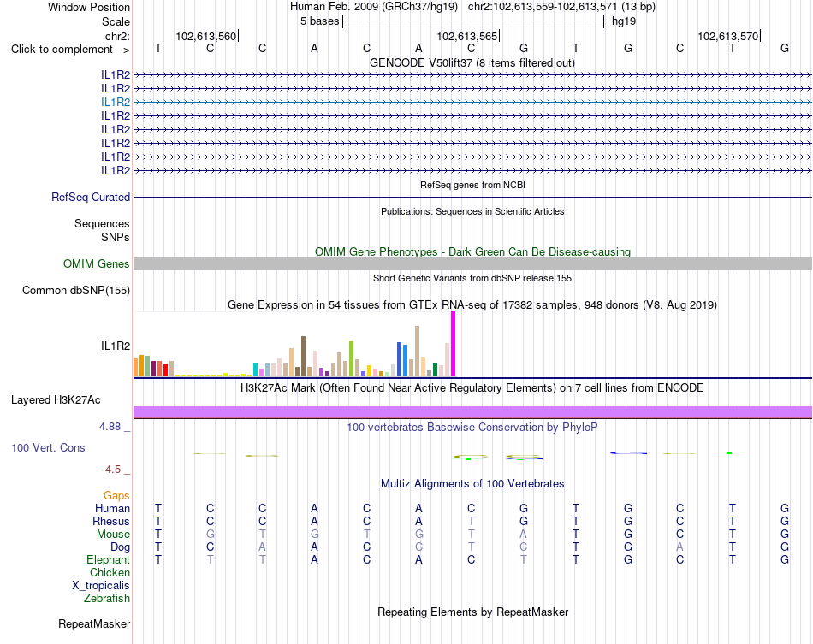Click the hg19 label beside the scale bar
This screenshot has width=813, height=644.
point(624,21)
